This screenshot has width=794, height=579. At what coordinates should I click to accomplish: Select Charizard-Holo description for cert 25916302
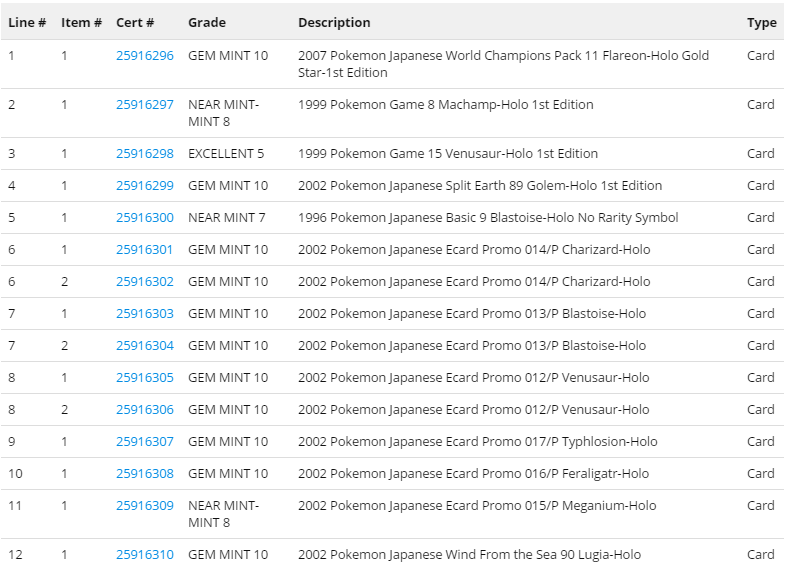[474, 282]
